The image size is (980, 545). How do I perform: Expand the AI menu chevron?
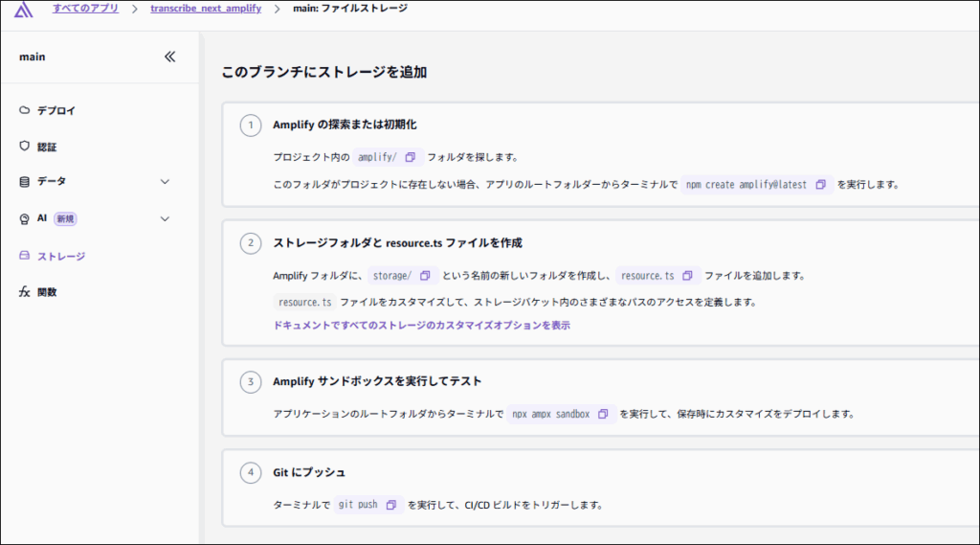tap(165, 219)
